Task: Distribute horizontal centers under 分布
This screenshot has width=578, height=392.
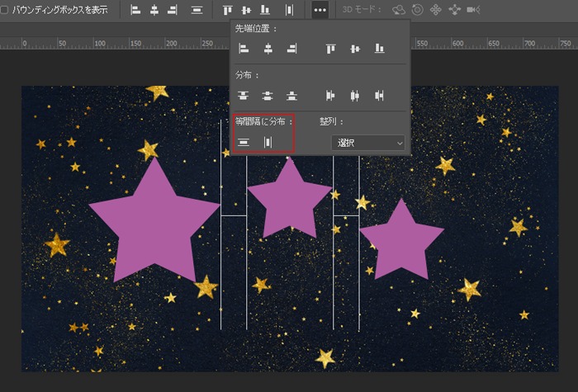Action: pos(354,96)
